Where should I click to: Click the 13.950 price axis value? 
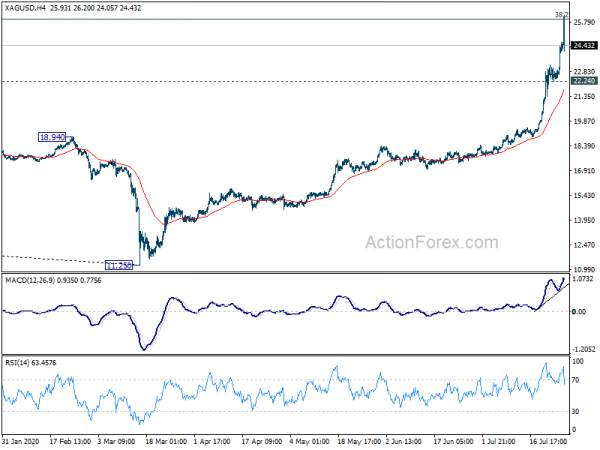tap(584, 220)
